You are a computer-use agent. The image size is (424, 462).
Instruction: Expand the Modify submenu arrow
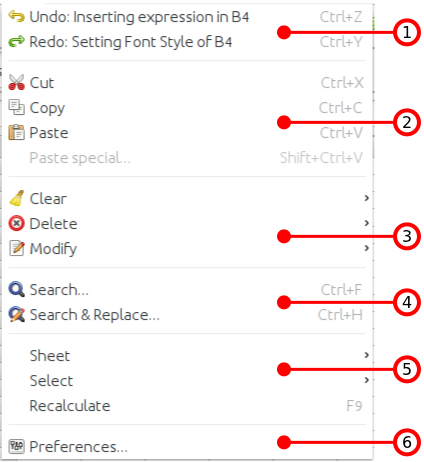point(366,248)
